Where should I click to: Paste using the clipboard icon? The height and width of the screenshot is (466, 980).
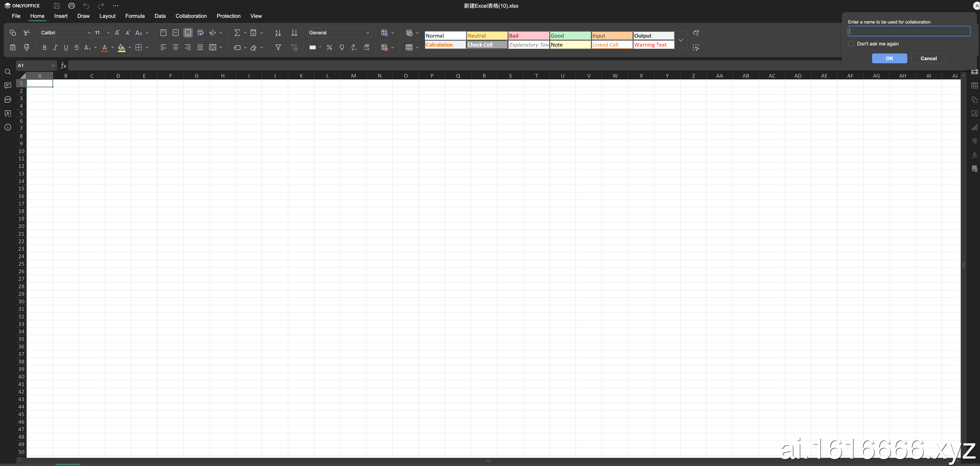[13, 48]
